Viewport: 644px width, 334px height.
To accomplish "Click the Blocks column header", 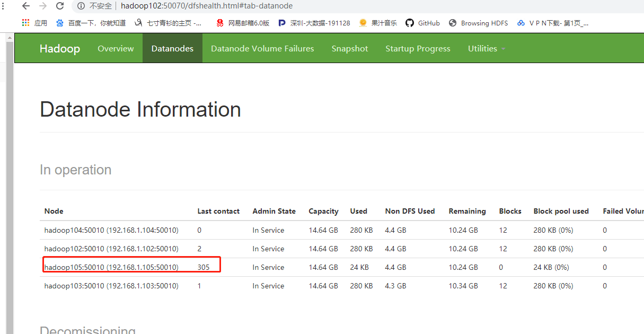I will pos(510,211).
